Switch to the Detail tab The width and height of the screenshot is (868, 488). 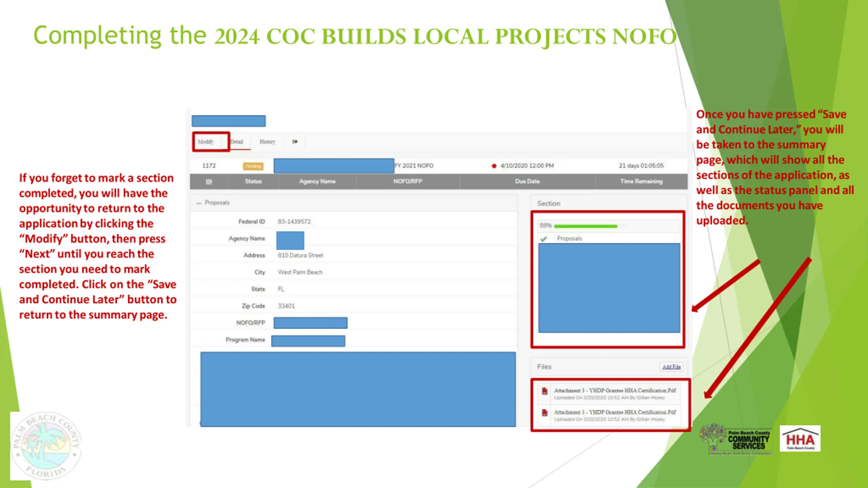[237, 142]
